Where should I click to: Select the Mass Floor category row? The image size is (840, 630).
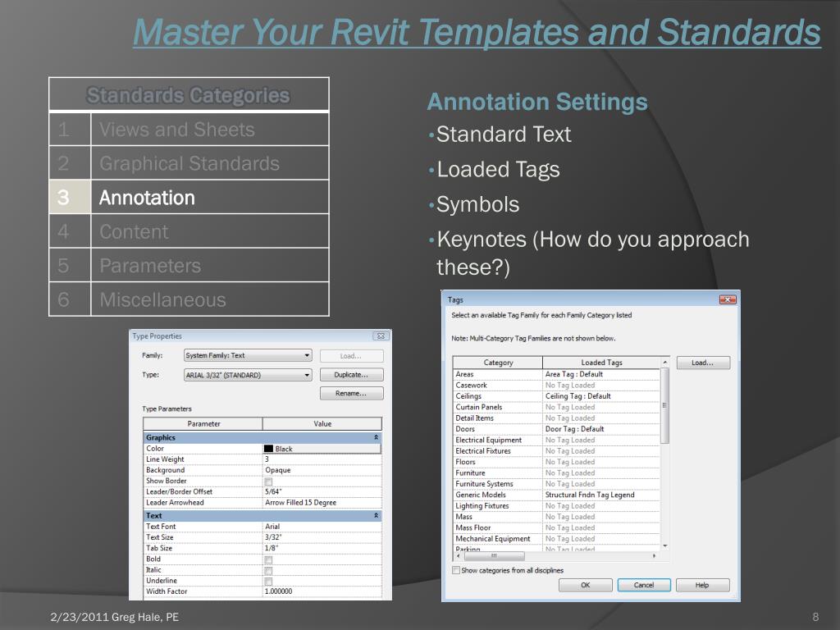(x=557, y=527)
